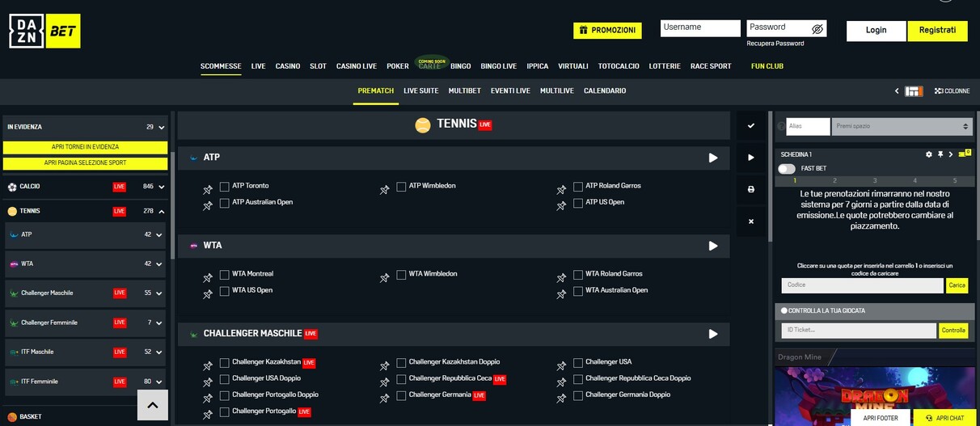Pin the WTA Montreal tournament
This screenshot has height=426, width=980.
[208, 278]
